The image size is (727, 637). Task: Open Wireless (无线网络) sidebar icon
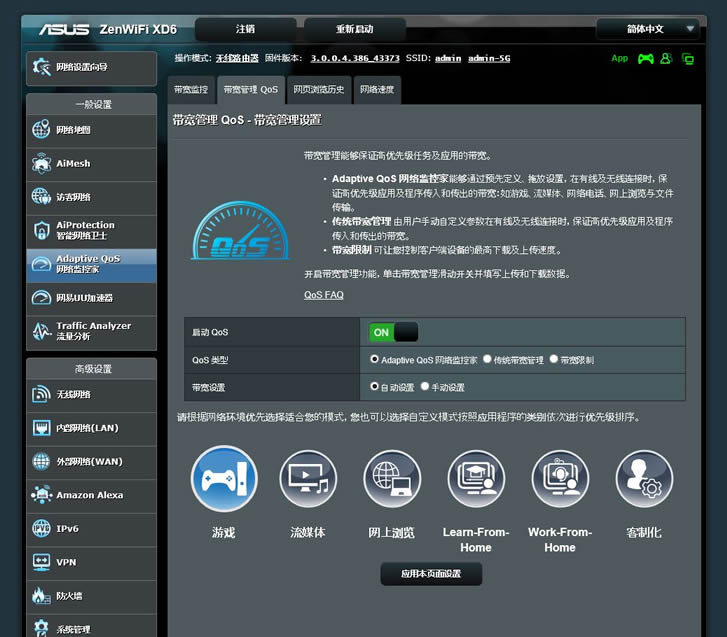41,394
